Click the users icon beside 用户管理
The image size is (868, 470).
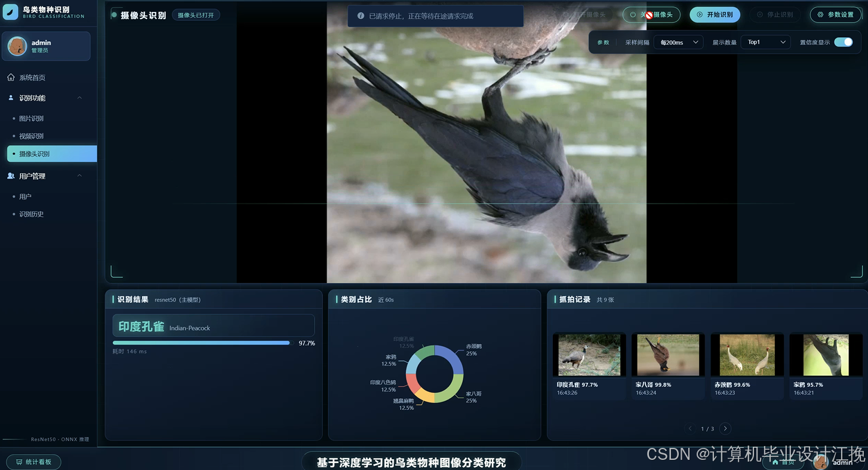[x=11, y=176]
